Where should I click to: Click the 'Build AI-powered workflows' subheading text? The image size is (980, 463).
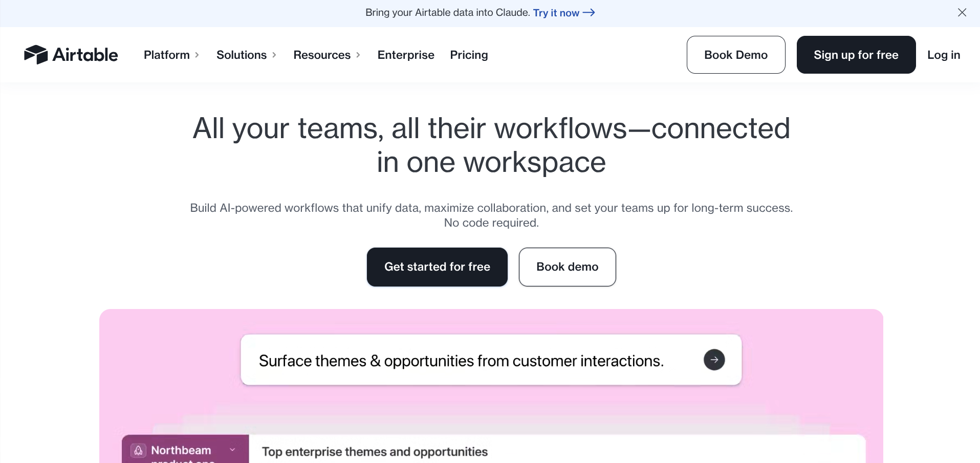pyautogui.click(x=491, y=215)
